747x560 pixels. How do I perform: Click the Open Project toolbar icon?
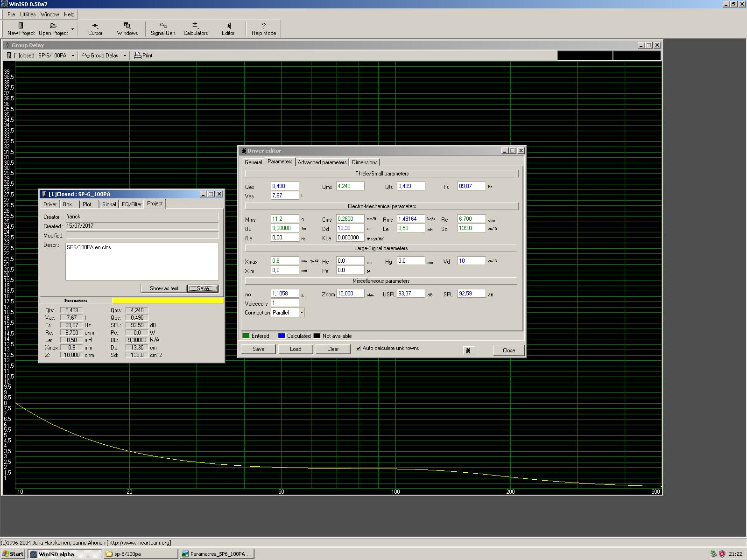click(x=53, y=28)
